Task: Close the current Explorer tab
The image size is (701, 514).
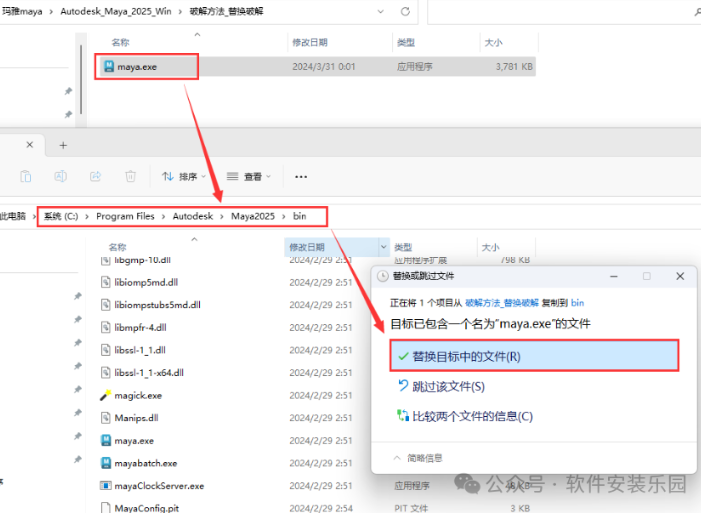Action: (x=30, y=145)
